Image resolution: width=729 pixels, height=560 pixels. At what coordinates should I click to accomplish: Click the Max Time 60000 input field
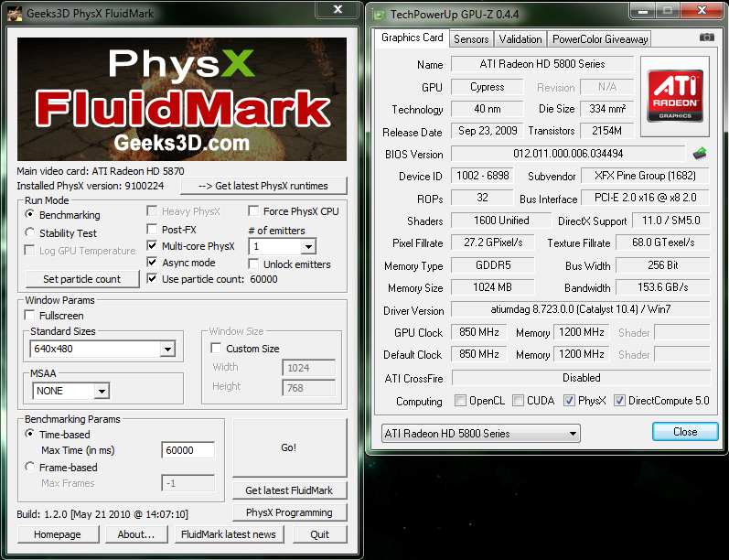188,450
